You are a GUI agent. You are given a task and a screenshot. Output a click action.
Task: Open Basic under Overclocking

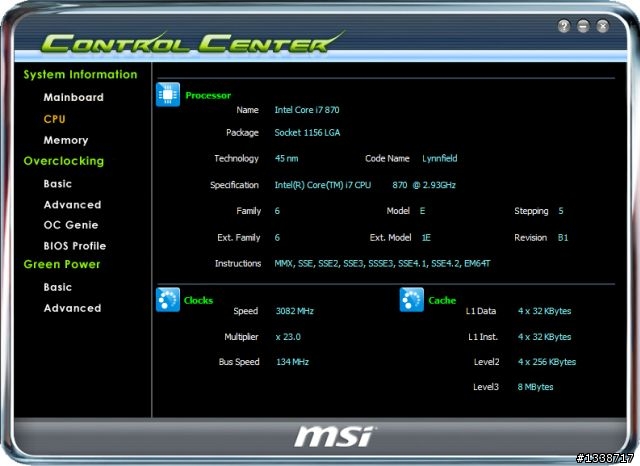tap(58, 184)
